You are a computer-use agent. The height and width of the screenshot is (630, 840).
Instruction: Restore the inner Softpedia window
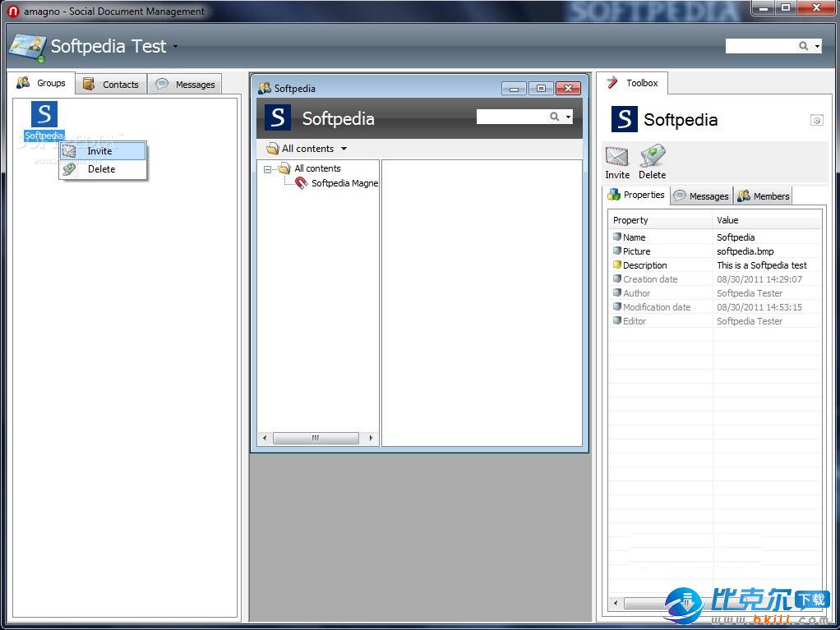(541, 89)
